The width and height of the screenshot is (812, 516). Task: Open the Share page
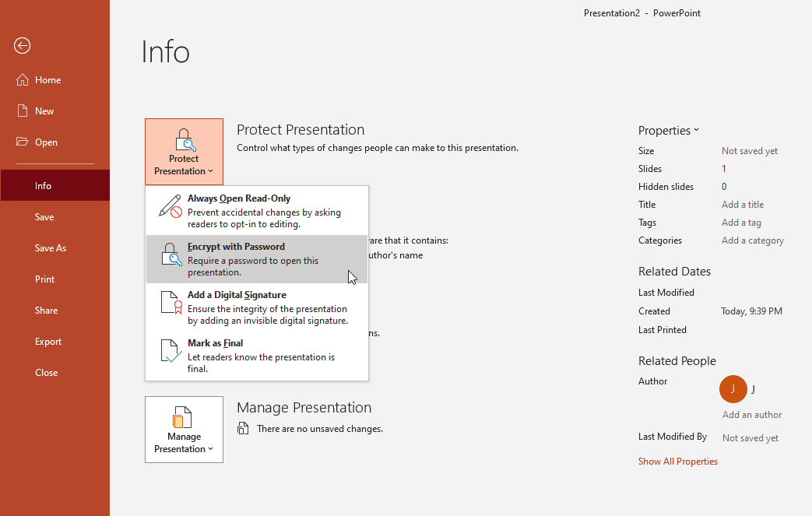pyautogui.click(x=55, y=310)
